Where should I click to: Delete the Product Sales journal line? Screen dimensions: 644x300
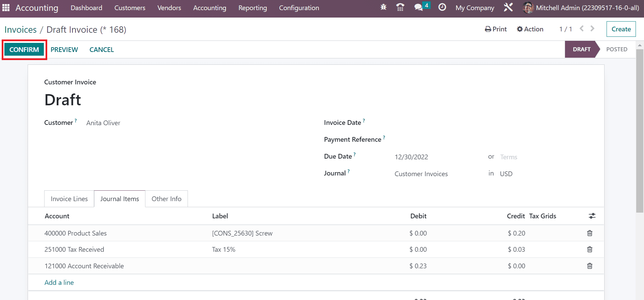pyautogui.click(x=590, y=233)
